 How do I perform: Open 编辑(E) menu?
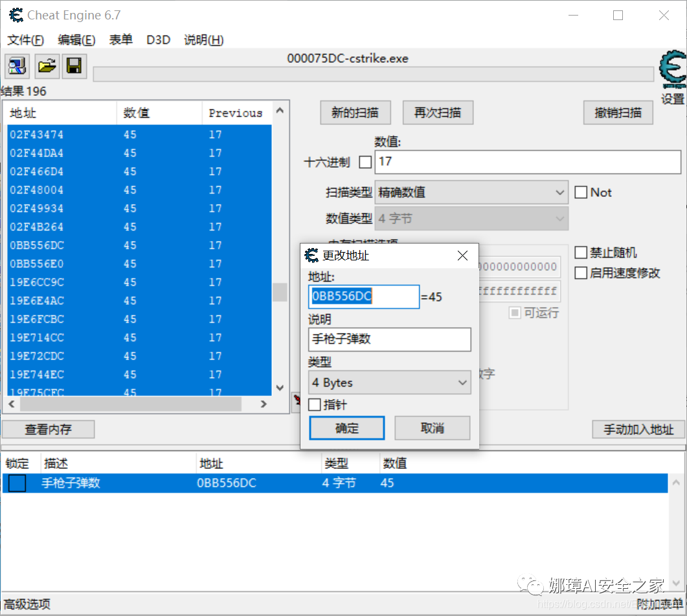click(76, 40)
